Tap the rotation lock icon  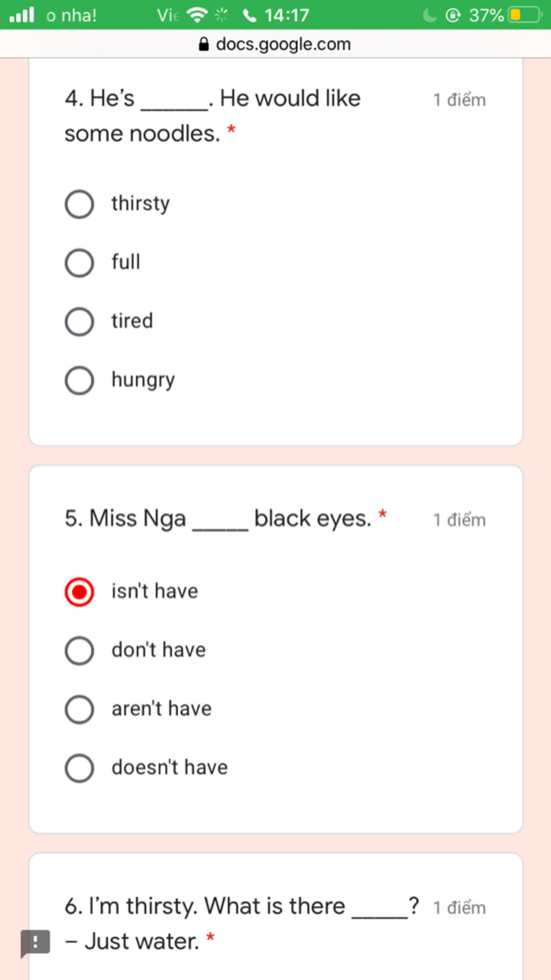(x=453, y=15)
